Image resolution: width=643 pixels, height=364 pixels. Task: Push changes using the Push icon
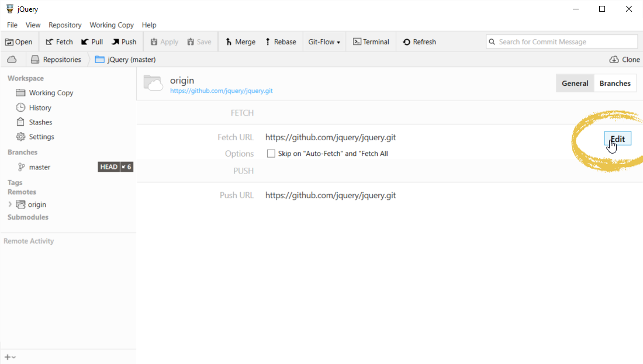click(x=116, y=42)
